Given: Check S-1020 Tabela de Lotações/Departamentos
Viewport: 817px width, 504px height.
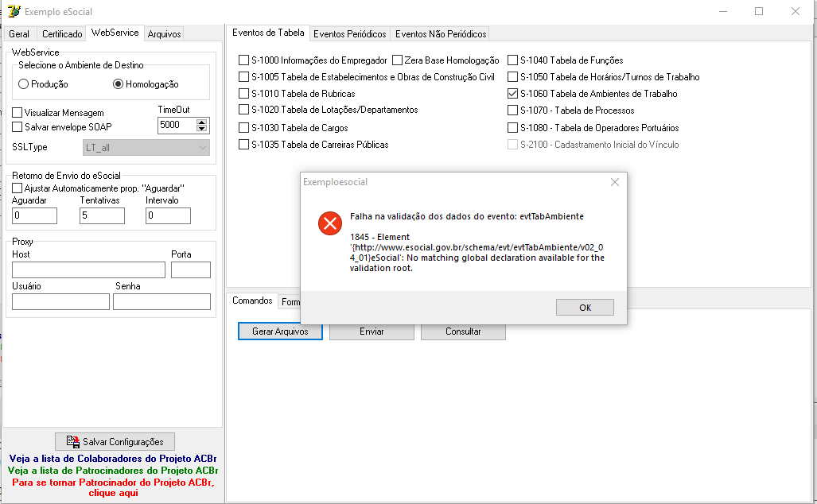Looking at the screenshot, I should (243, 110).
